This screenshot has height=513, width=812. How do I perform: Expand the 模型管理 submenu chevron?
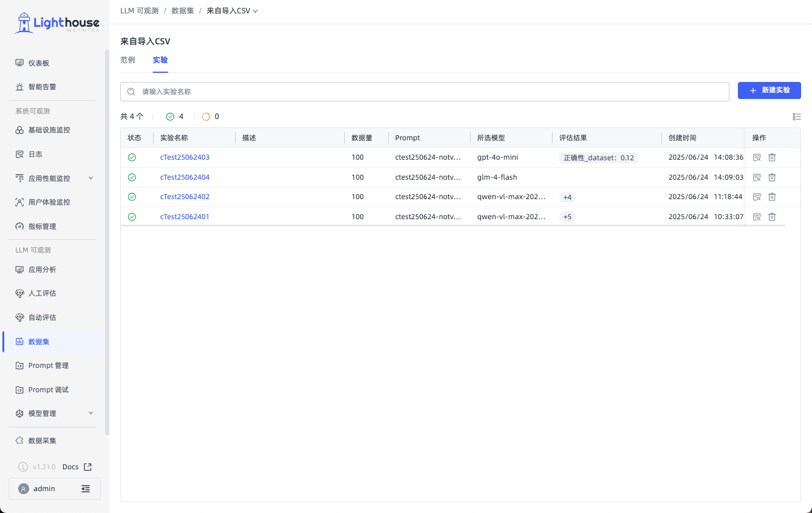(x=91, y=413)
